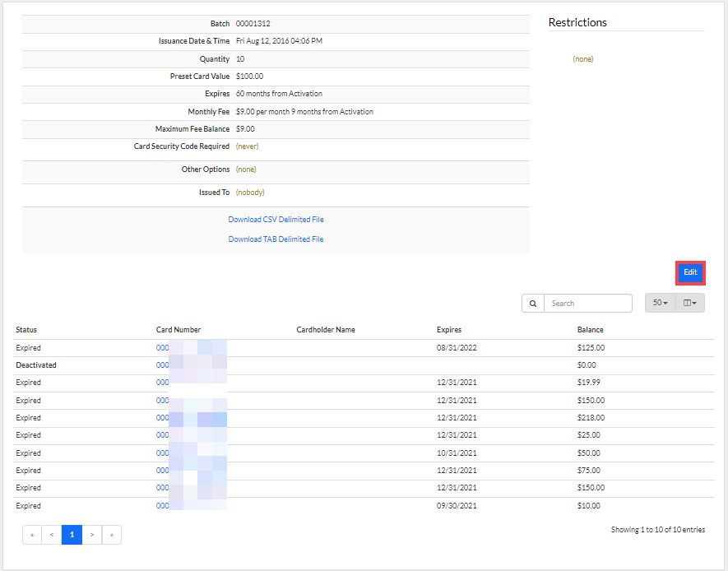Sort table by Card Number column
The width and height of the screenshot is (728, 571).
tap(179, 330)
